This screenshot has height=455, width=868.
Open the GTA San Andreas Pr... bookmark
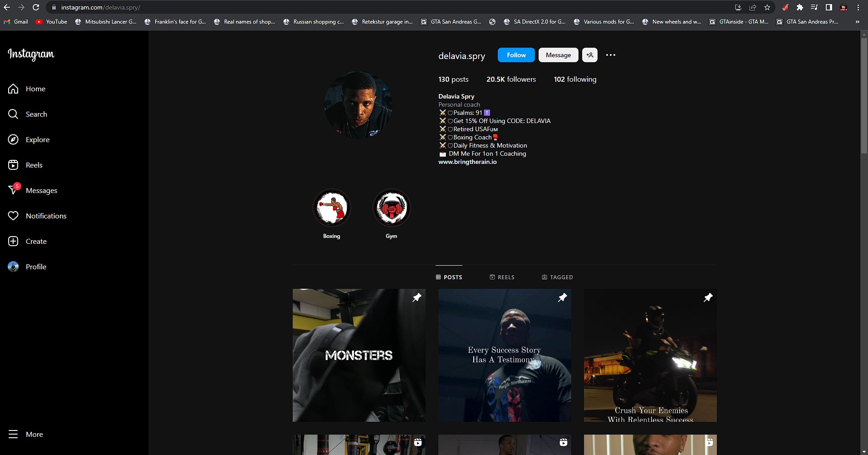click(x=807, y=22)
